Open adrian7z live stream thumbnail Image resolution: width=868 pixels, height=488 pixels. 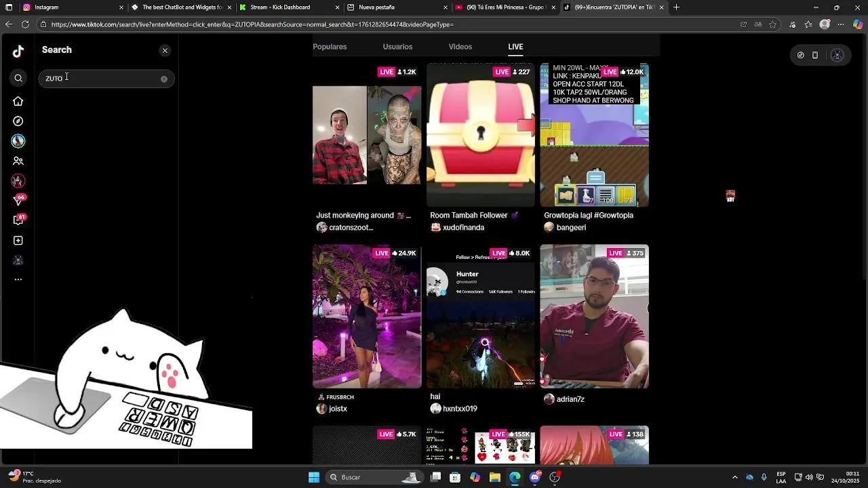[594, 317]
